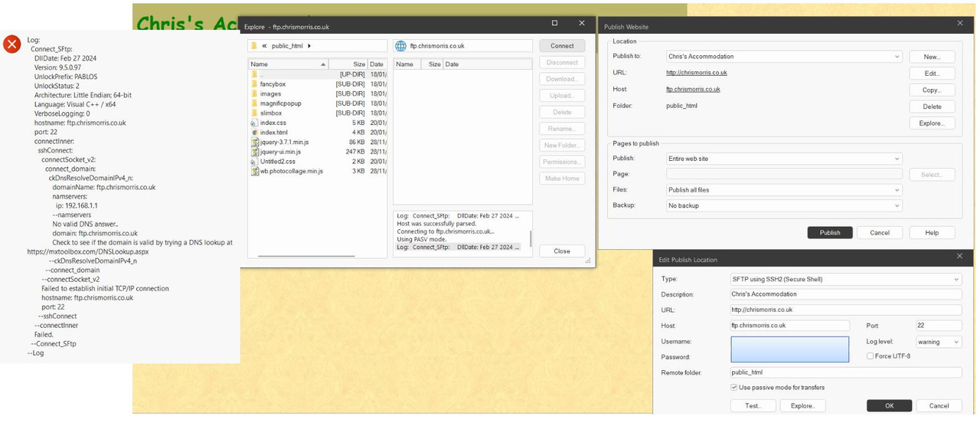The image size is (980, 436).
Task: Click Explore... button in Publish Website dialog
Action: pyautogui.click(x=932, y=123)
